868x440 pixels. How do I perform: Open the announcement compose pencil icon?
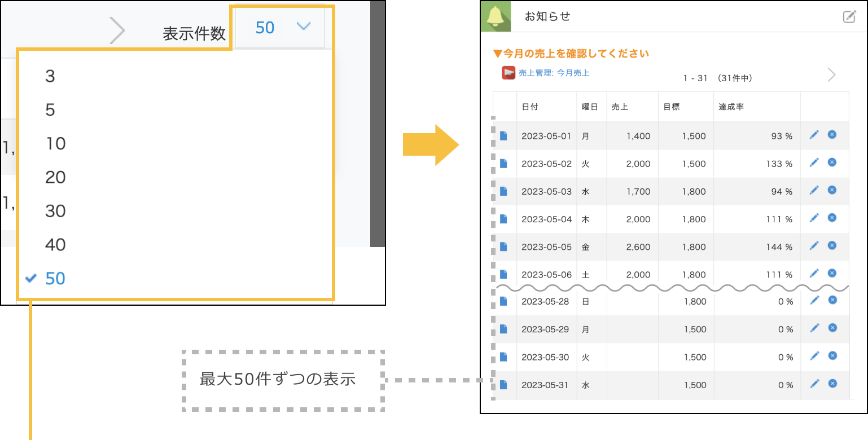849,17
